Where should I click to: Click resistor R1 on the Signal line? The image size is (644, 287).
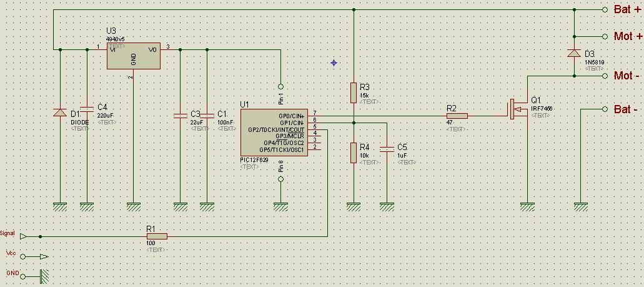pos(157,236)
